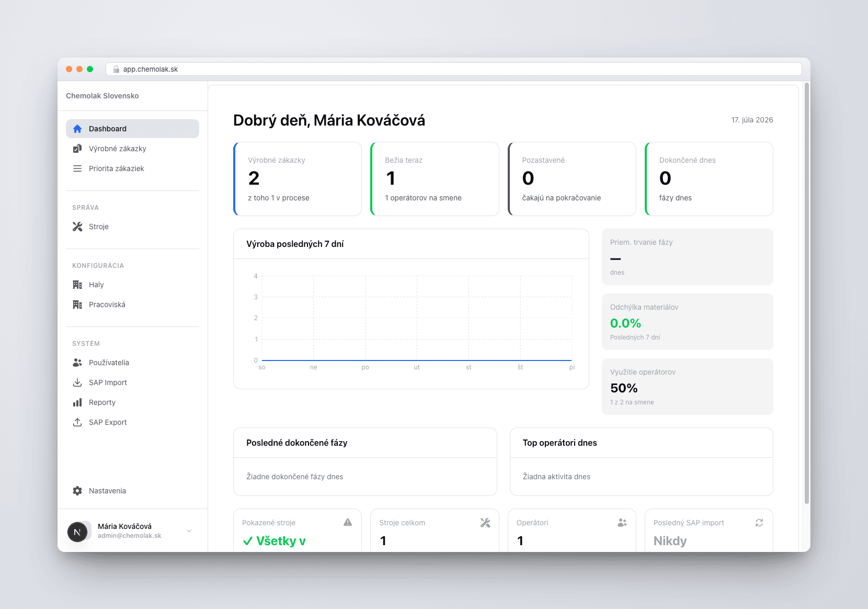Screen dimensions: 868x609
Task: Click the warning icon on Pokazené stroje card
Action: coord(348,522)
